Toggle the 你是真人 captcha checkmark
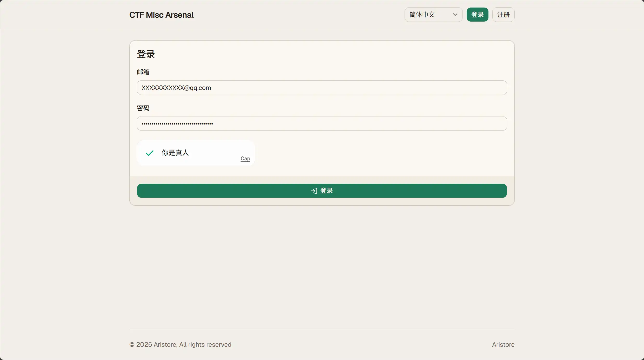644x360 pixels. click(150, 153)
